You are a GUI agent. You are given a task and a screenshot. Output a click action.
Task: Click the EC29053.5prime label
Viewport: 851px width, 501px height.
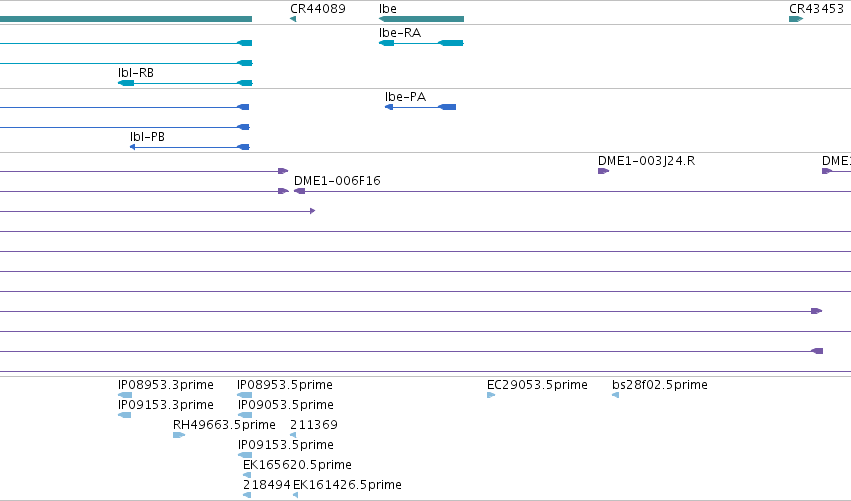point(537,385)
